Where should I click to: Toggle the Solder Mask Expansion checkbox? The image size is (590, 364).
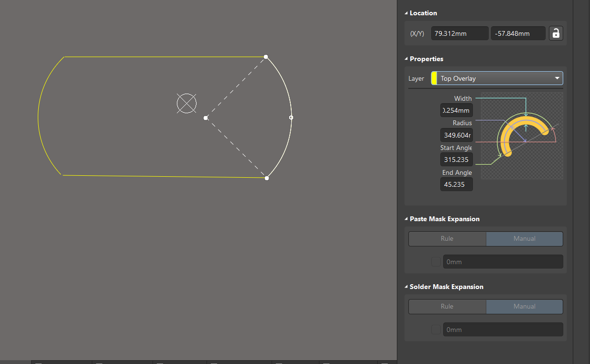pyautogui.click(x=436, y=330)
